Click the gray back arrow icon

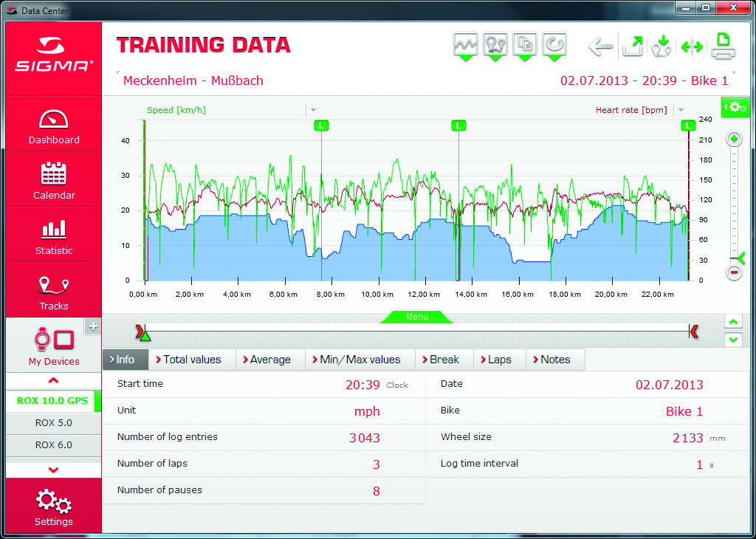[600, 47]
